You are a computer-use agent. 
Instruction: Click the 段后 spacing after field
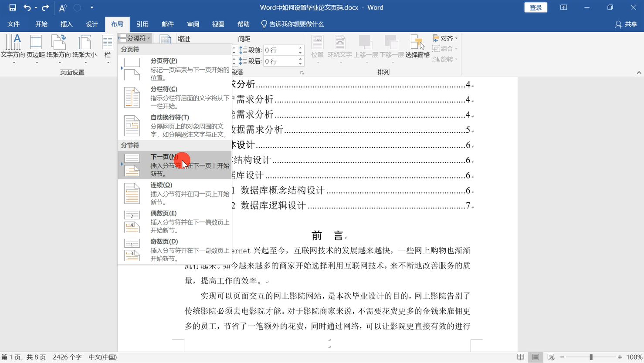[x=280, y=61]
